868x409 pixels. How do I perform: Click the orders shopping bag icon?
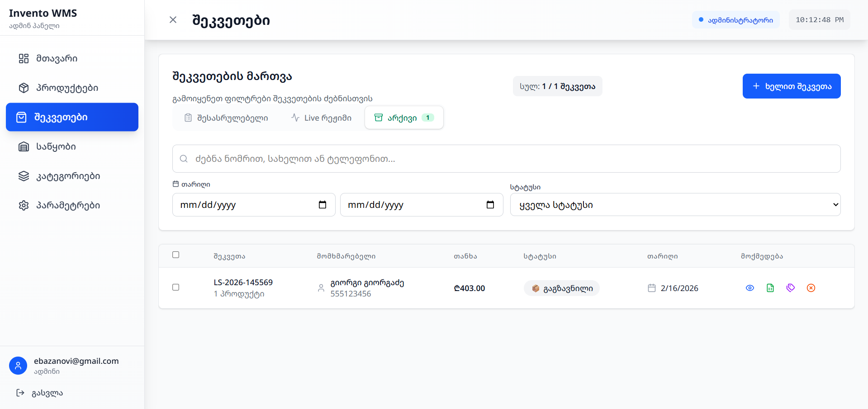tap(21, 117)
